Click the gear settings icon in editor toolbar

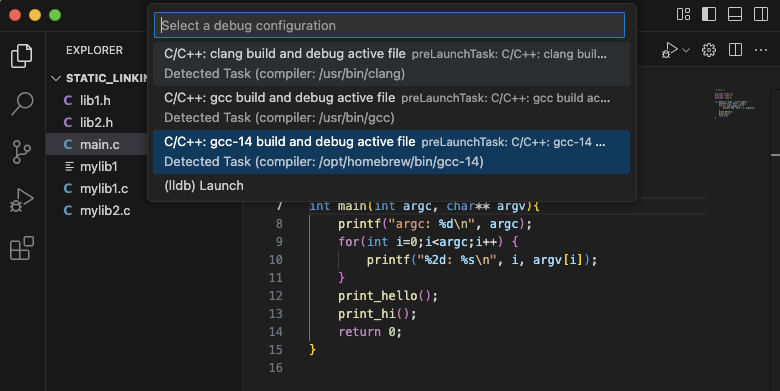(x=709, y=50)
